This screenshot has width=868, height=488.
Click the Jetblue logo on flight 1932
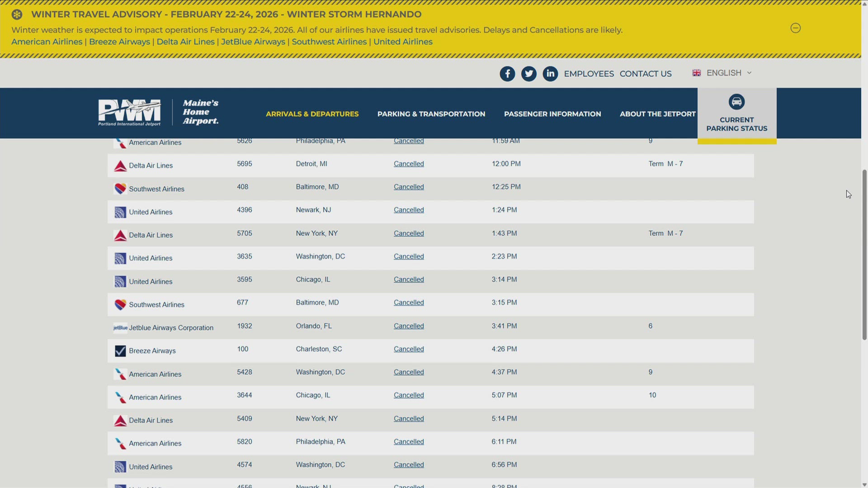tap(120, 328)
